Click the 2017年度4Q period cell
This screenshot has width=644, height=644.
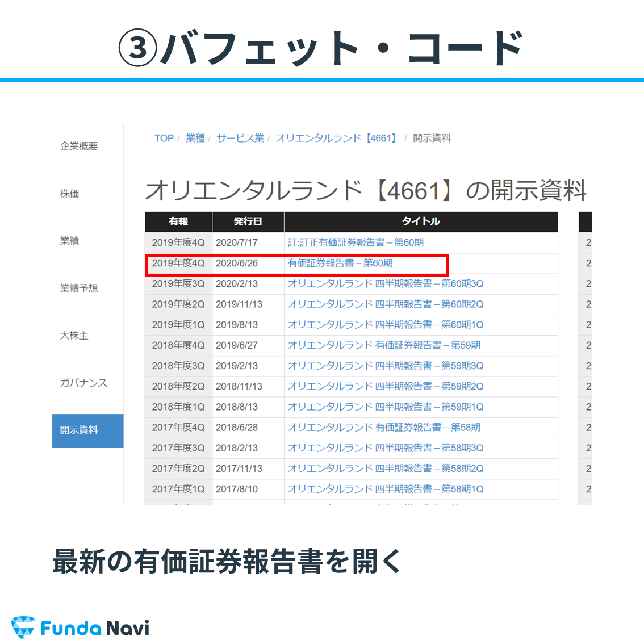178,428
